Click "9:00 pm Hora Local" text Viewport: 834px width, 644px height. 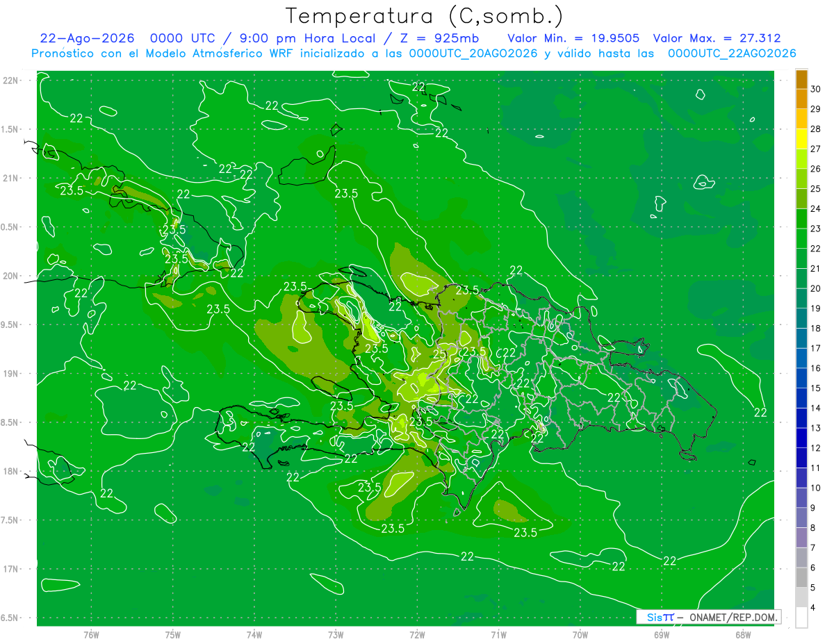[x=308, y=39]
